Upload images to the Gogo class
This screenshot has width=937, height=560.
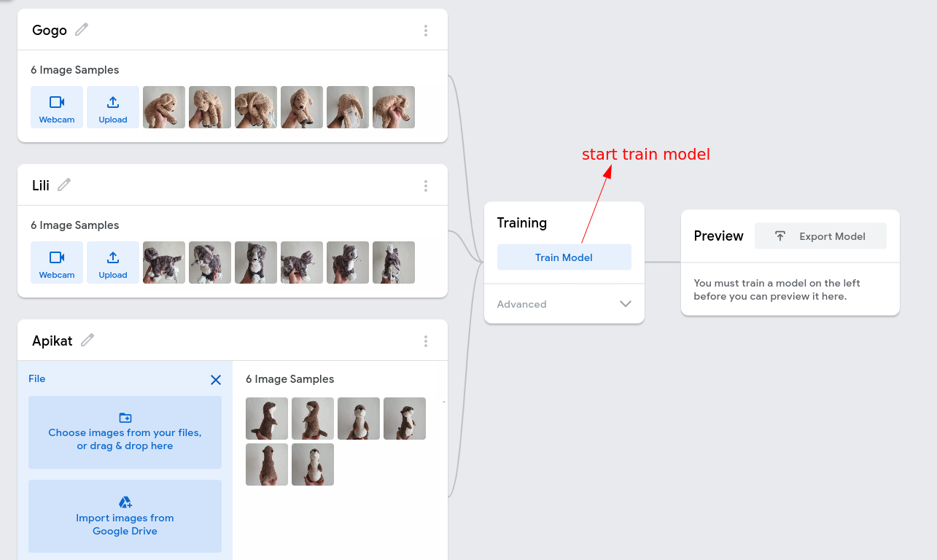click(113, 107)
